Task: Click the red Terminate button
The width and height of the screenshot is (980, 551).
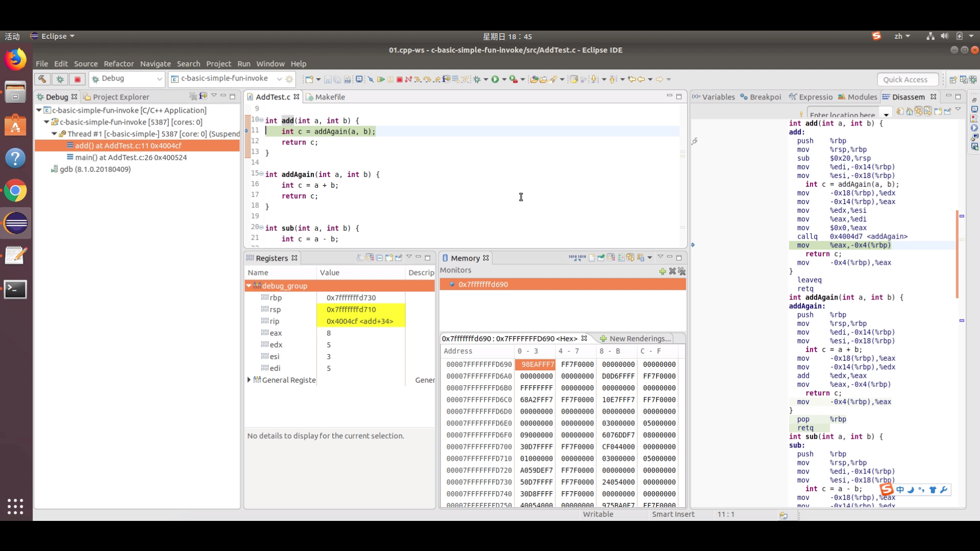Action: point(400,79)
